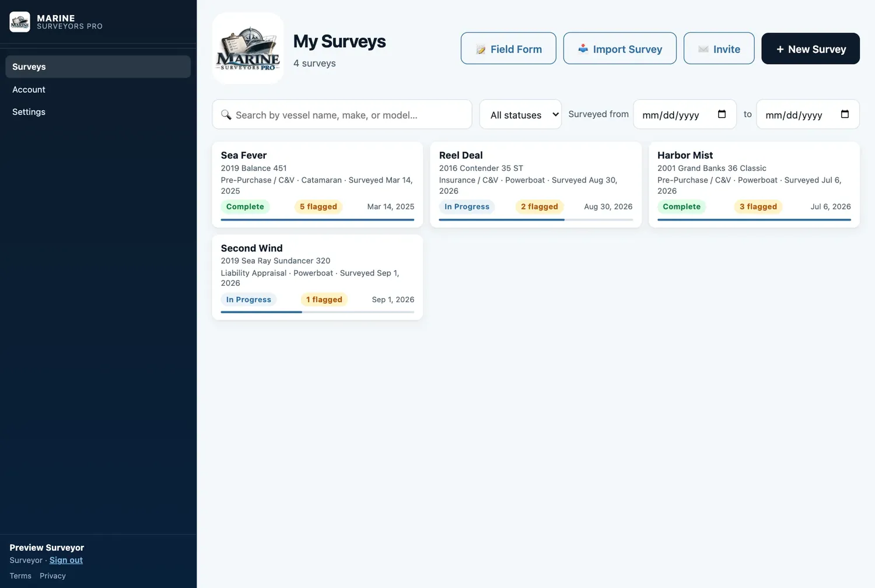Click the envelope icon in Invite button
The image size is (875, 588).
click(703, 50)
